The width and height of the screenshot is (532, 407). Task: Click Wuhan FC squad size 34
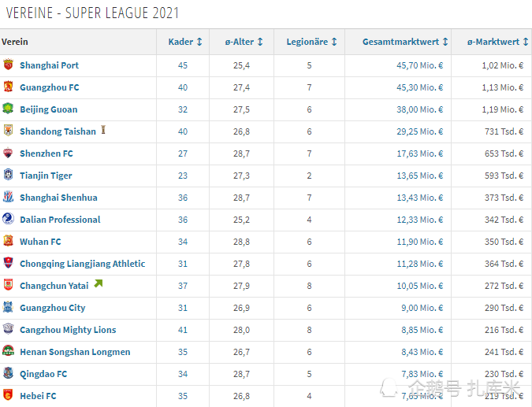point(183,242)
